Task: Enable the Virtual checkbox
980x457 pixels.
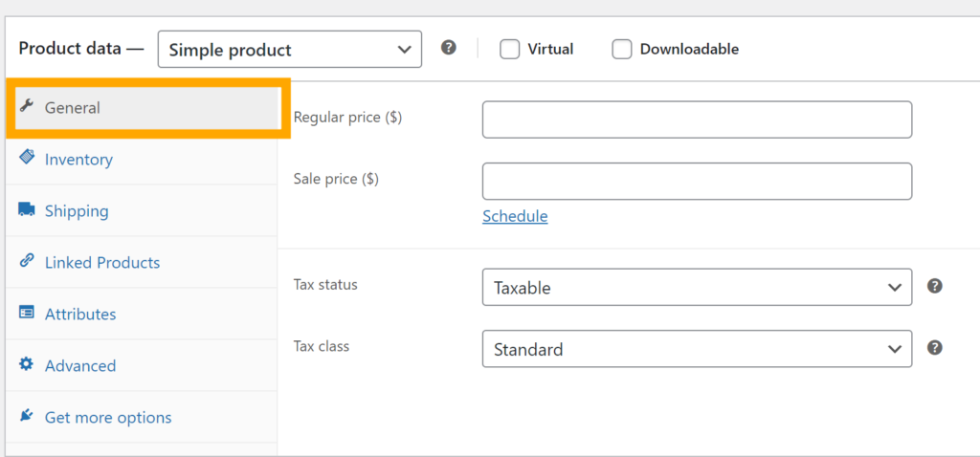Action: click(510, 49)
